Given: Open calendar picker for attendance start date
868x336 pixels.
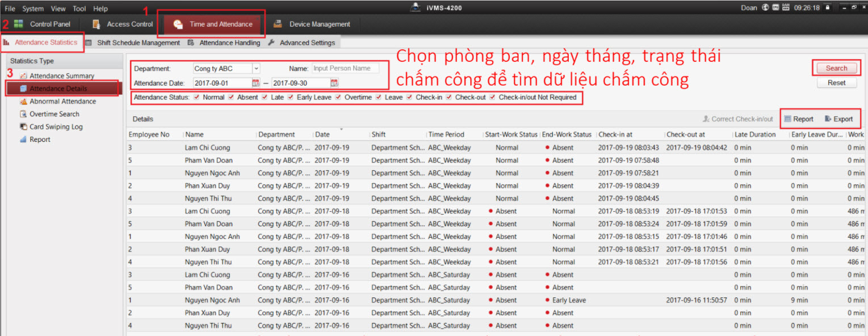Looking at the screenshot, I should pos(255,83).
